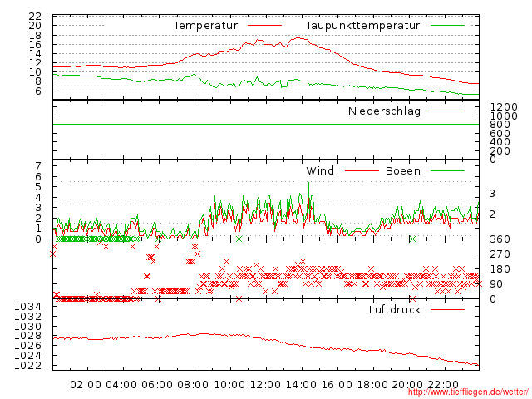The image size is (532, 399).
Task: Click the 22 temperature axis value
Action: [35, 16]
